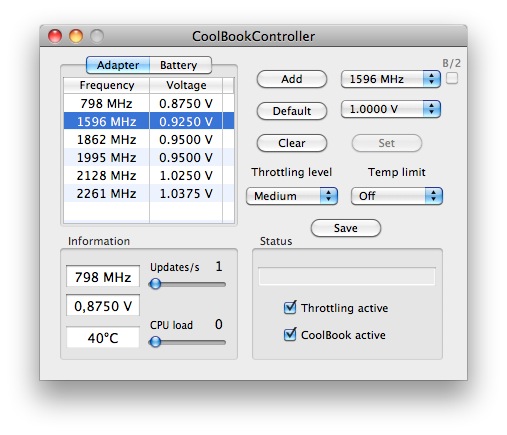The image size is (507, 435).
Task: Select the 1995 MHz row
Action: point(149,157)
